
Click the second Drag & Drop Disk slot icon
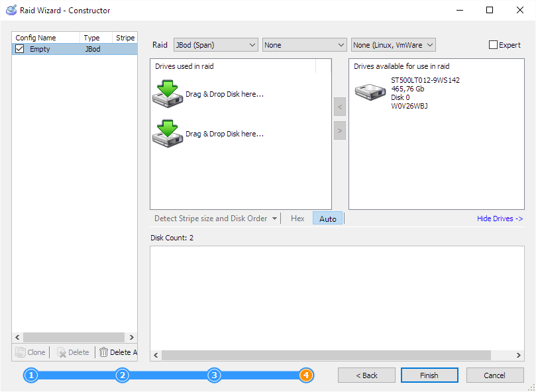(x=168, y=134)
